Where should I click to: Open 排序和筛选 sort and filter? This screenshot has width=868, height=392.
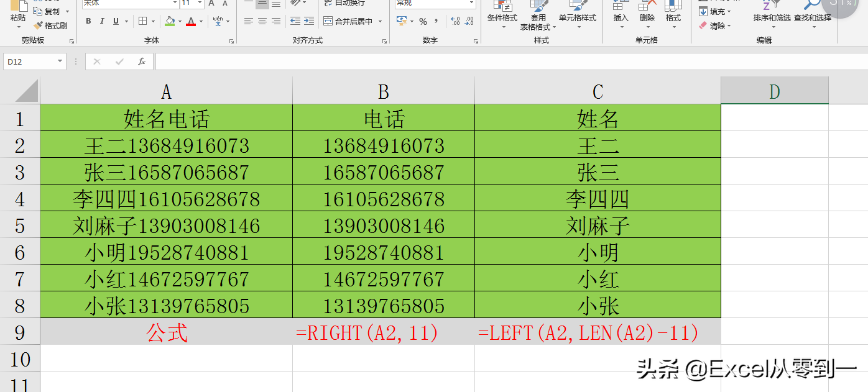pyautogui.click(x=772, y=13)
